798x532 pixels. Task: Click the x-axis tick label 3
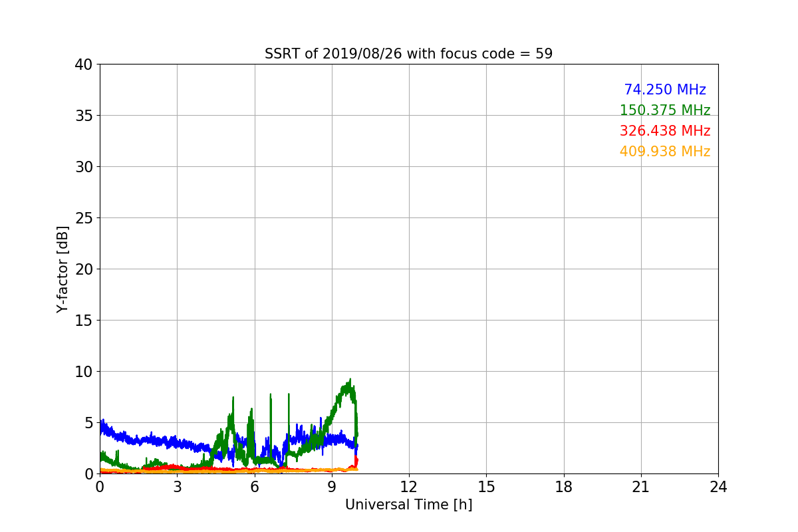pos(177,487)
